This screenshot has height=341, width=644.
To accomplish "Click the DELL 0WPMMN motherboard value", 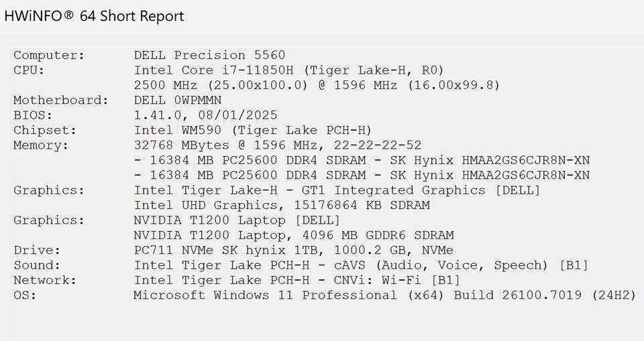I will coord(178,100).
